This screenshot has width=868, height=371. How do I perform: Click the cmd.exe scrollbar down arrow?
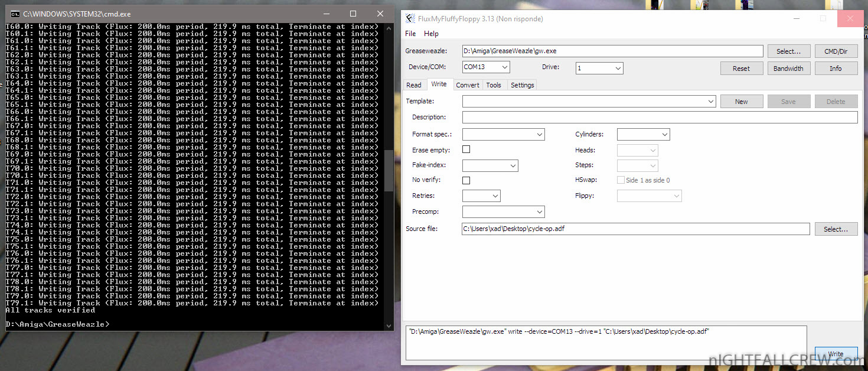point(389,326)
